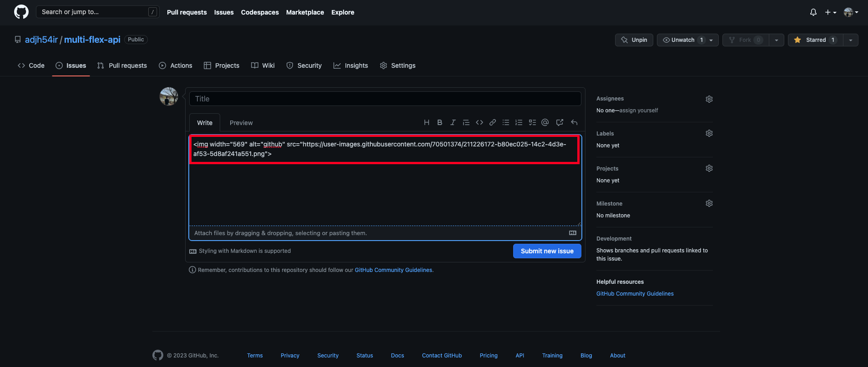Click the assign yourself link
Viewport: 868px width, 367px height.
pyautogui.click(x=639, y=111)
